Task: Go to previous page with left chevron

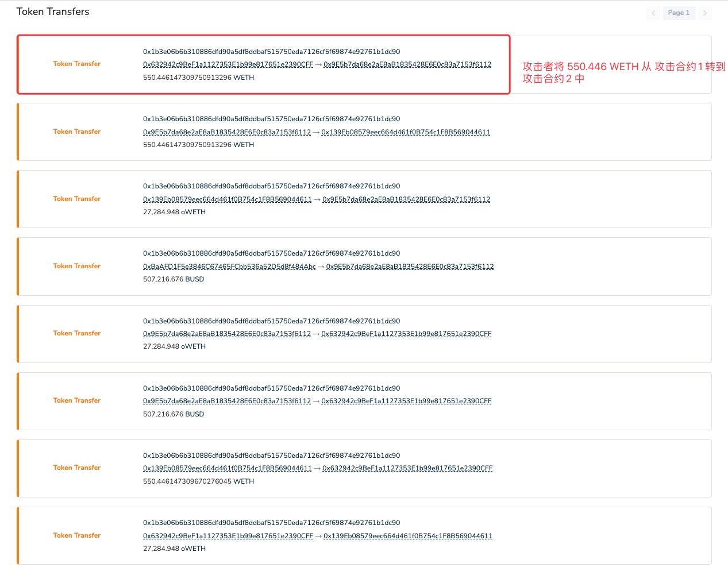Action: tap(653, 13)
